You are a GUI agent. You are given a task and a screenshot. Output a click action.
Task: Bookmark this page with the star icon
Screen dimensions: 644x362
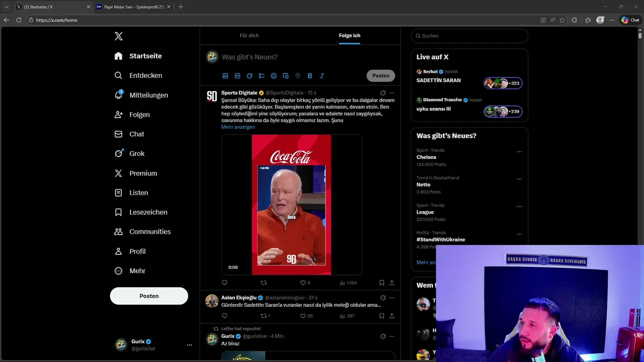(x=562, y=20)
